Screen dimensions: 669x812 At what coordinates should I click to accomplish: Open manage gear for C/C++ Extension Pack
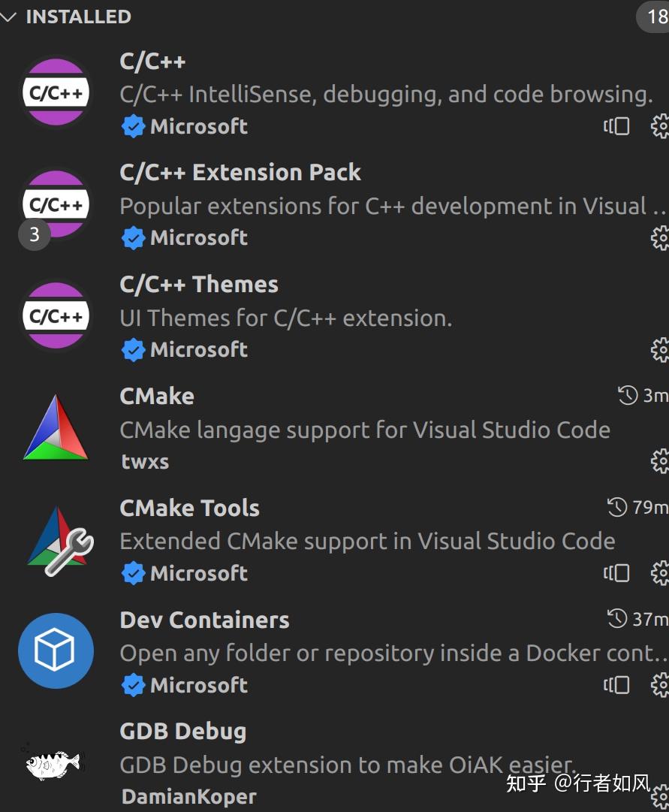pos(659,238)
